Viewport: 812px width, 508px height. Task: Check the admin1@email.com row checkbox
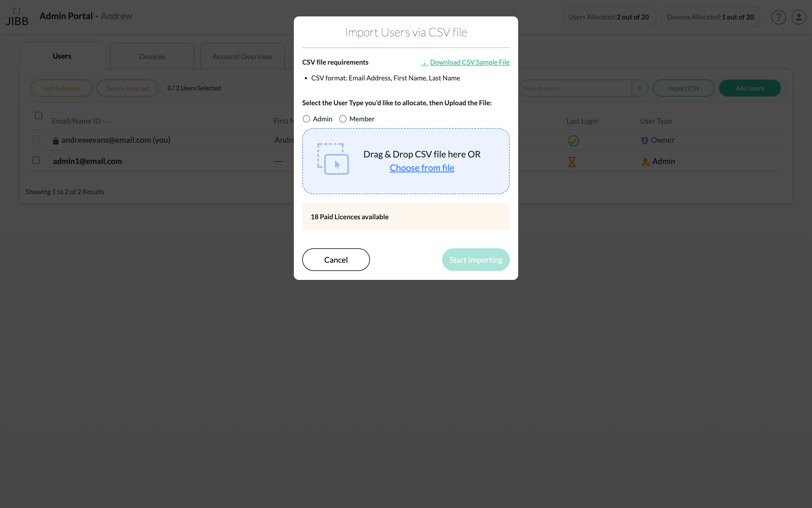tap(36, 160)
